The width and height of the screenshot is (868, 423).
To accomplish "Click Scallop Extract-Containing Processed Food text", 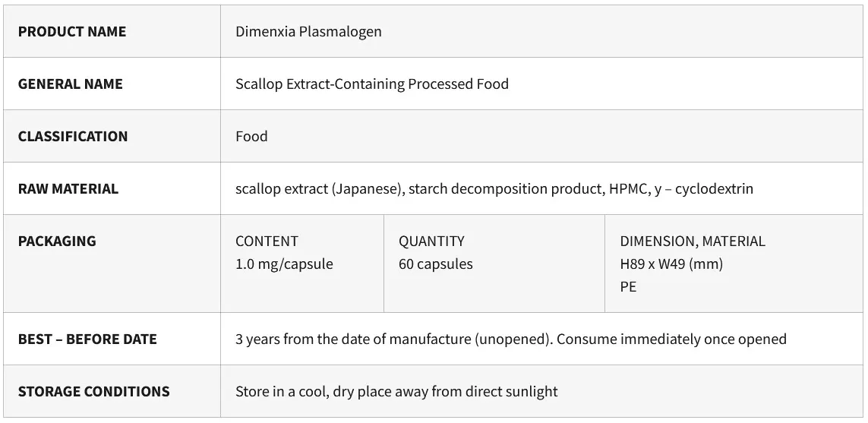I will click(x=371, y=84).
